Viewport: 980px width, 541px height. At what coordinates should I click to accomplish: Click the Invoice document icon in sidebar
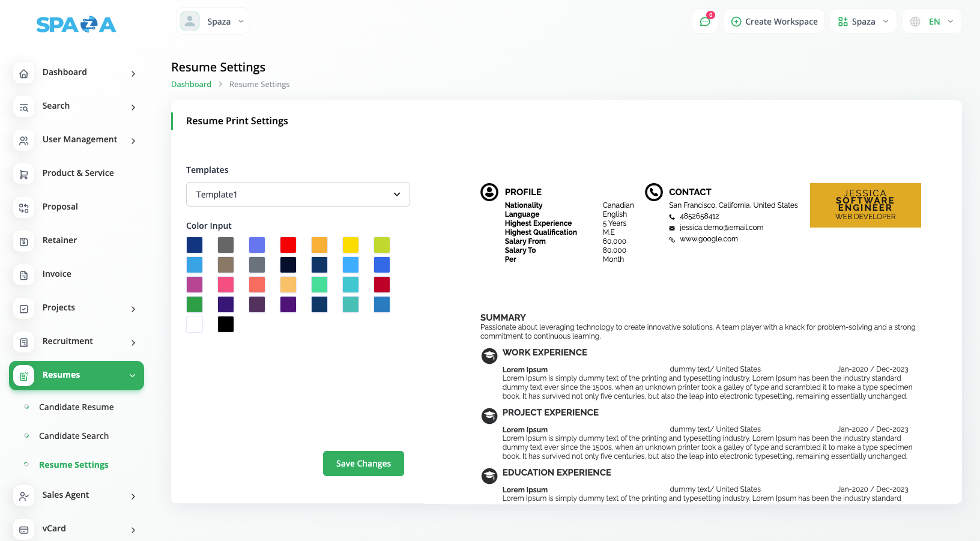click(24, 275)
